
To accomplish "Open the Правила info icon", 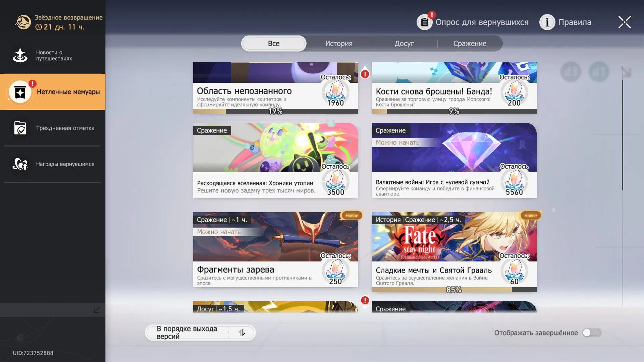I will tap(547, 22).
